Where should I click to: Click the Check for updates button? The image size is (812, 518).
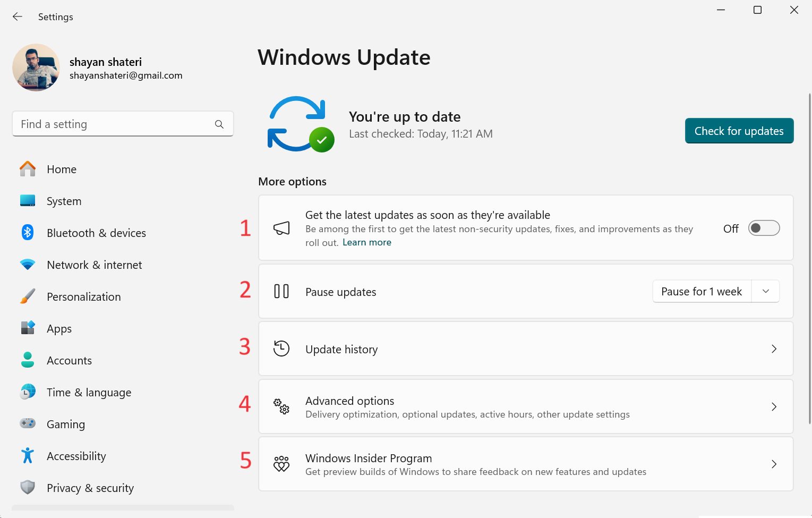point(739,131)
